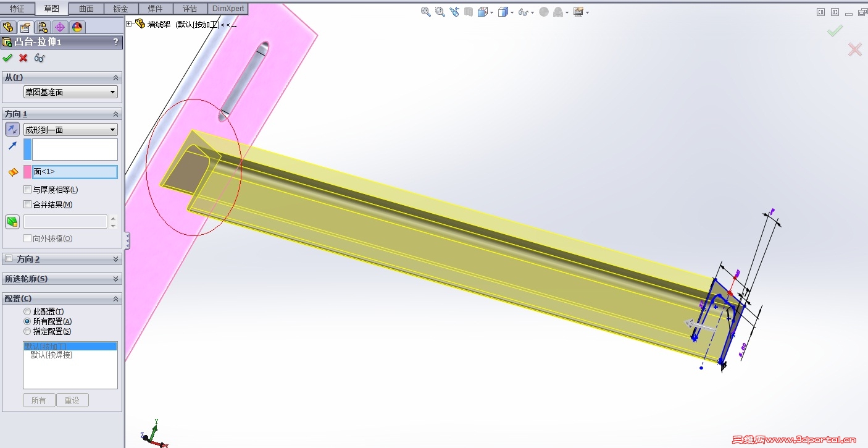The width and height of the screenshot is (868, 448).
Task: Toggle the 向外拔模 checkbox
Action: 27,239
